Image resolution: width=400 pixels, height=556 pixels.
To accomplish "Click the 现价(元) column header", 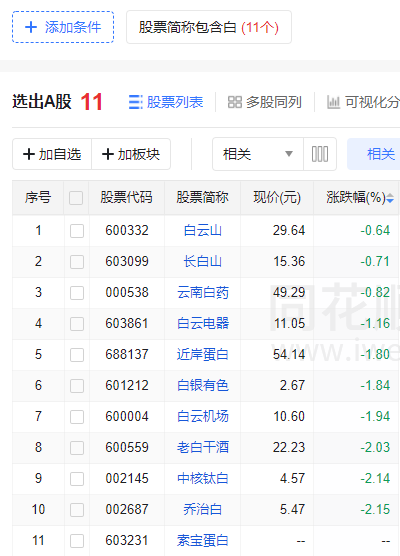I will (x=277, y=198).
